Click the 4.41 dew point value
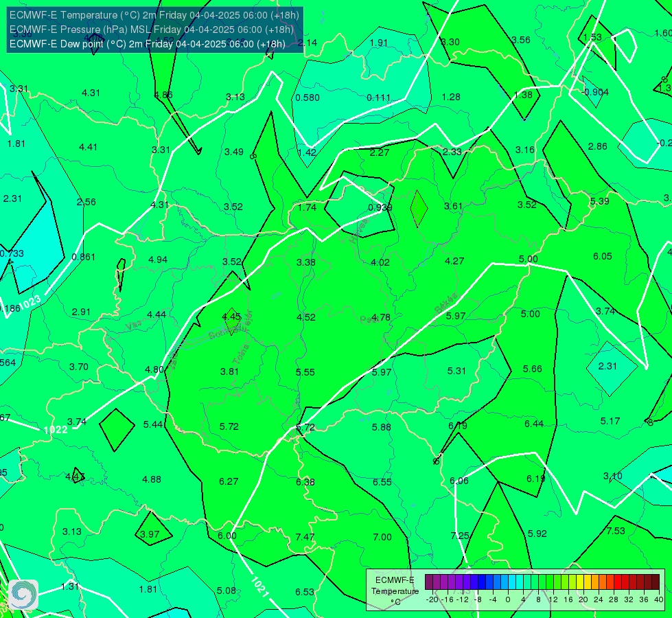This screenshot has height=618, width=672. tap(89, 148)
